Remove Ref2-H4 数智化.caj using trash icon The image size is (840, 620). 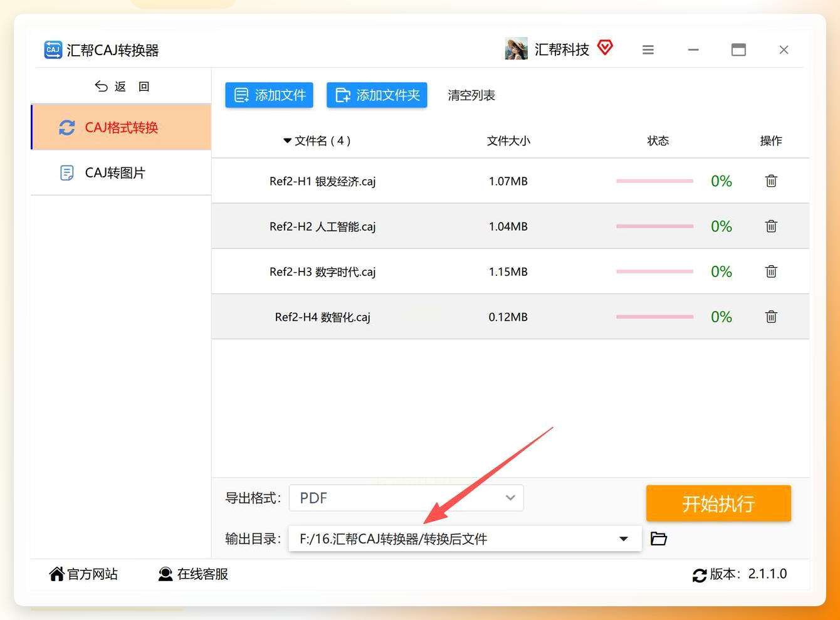(x=771, y=317)
